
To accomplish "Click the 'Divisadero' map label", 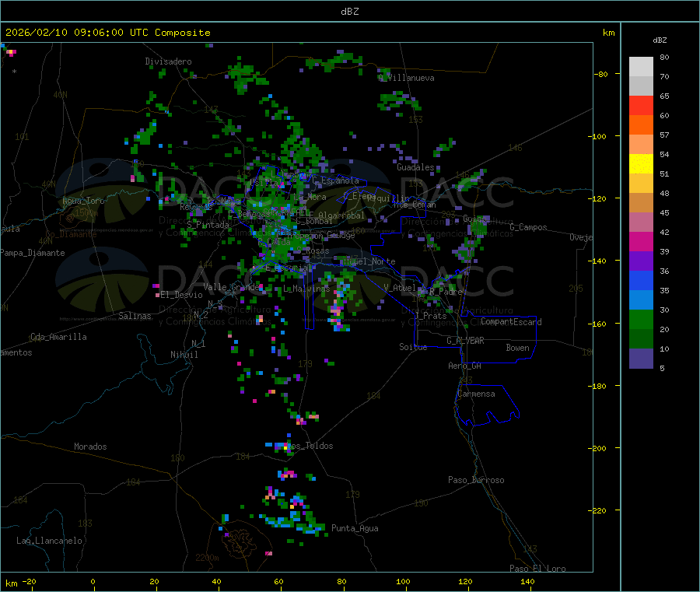I will point(168,61).
